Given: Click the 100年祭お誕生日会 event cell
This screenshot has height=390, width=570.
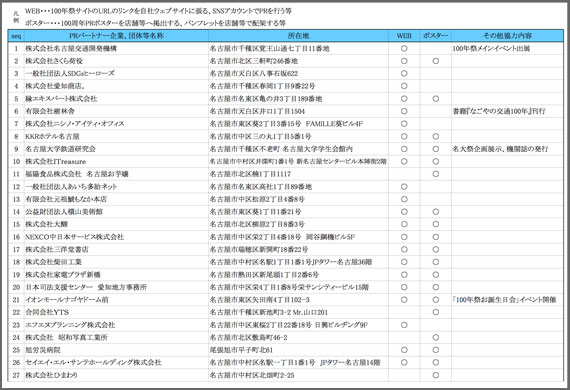Looking at the screenshot, I should click(x=507, y=300).
